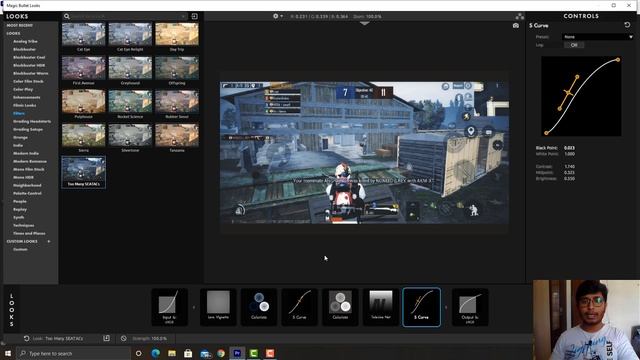Click the bottom black point on curve

pyautogui.click(x=546, y=133)
